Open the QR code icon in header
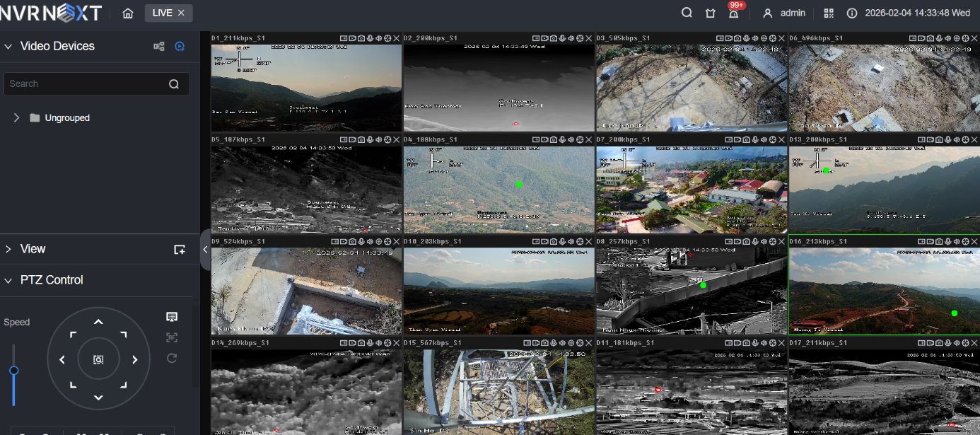Screen dimensions: 980x435 [x=829, y=13]
